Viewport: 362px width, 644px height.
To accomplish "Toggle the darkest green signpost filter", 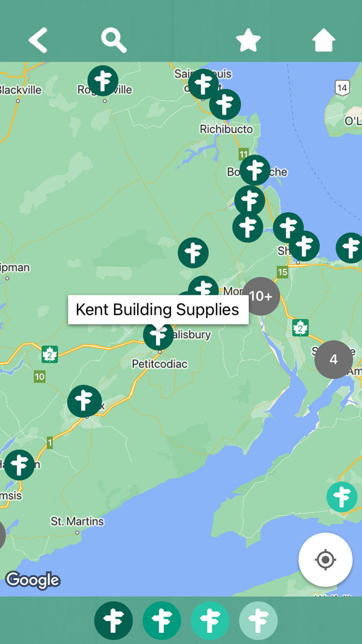I will coord(113,620).
